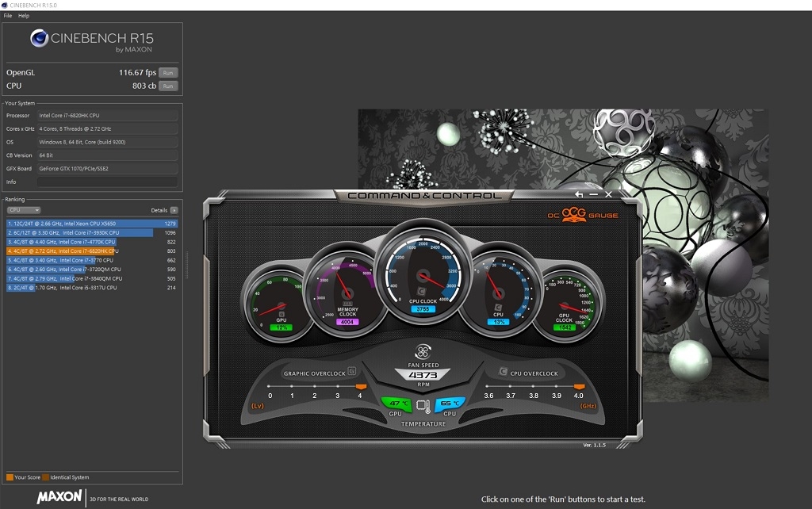The width and height of the screenshot is (812, 509).
Task: Click the CPU Clock 3755 value
Action: [x=423, y=309]
